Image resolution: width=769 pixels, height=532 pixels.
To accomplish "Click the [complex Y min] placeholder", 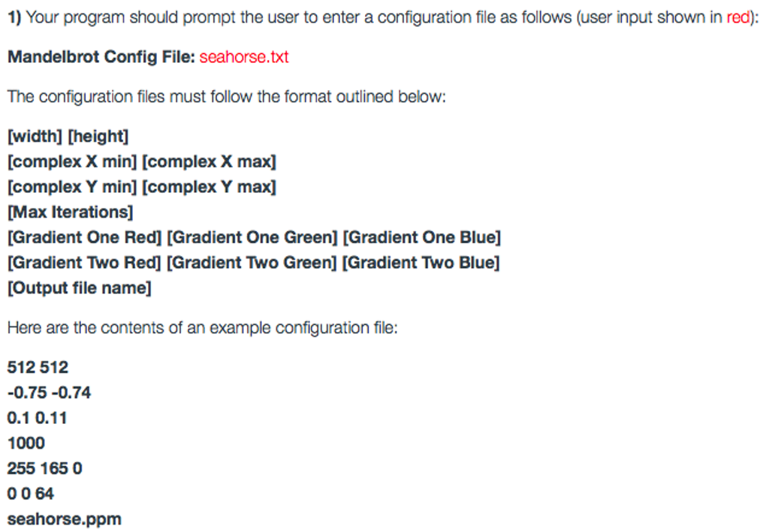I will pyautogui.click(x=72, y=187).
